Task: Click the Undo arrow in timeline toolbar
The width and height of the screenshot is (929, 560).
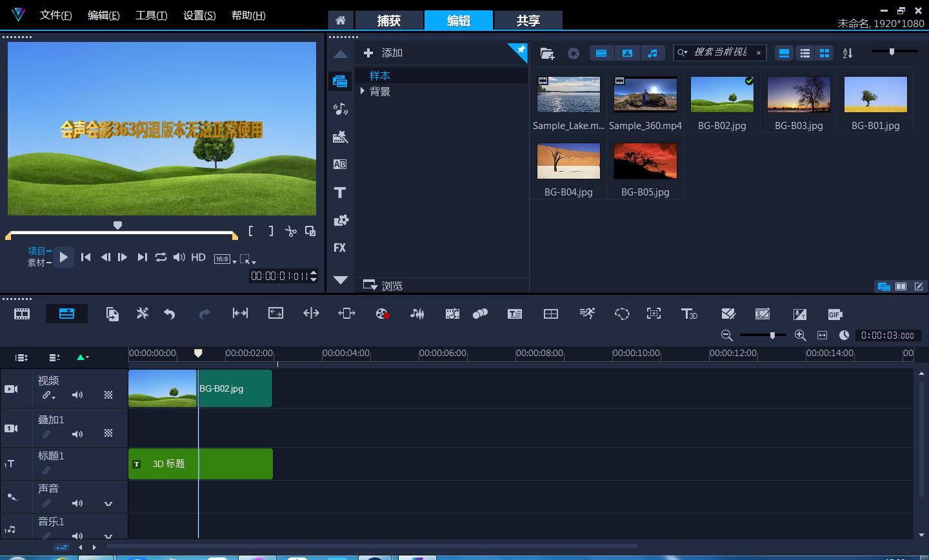Action: click(x=170, y=314)
